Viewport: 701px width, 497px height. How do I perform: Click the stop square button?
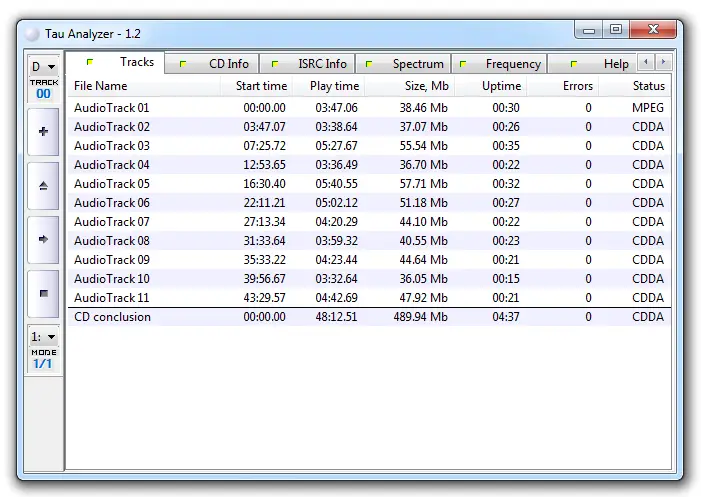click(x=43, y=294)
